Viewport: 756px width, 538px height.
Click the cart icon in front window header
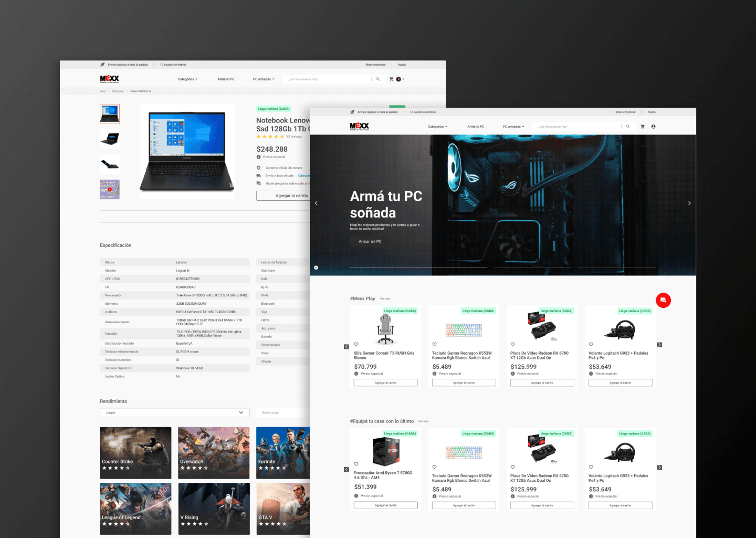643,127
